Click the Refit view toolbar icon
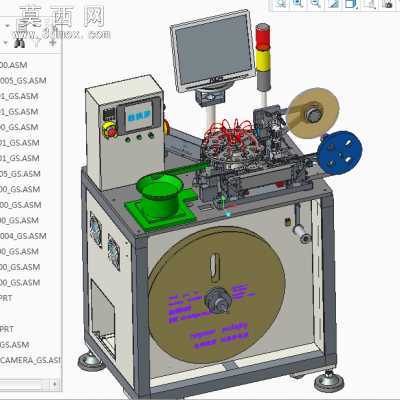 [281, 4]
